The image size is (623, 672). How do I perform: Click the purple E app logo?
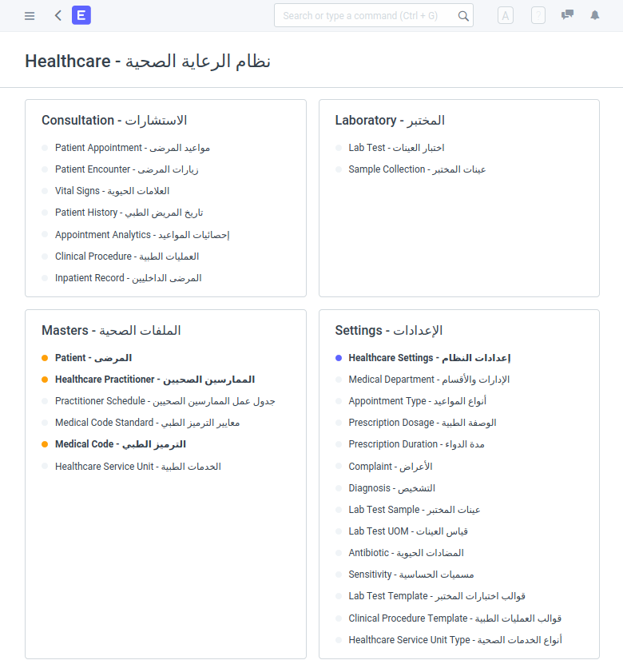coord(81,15)
